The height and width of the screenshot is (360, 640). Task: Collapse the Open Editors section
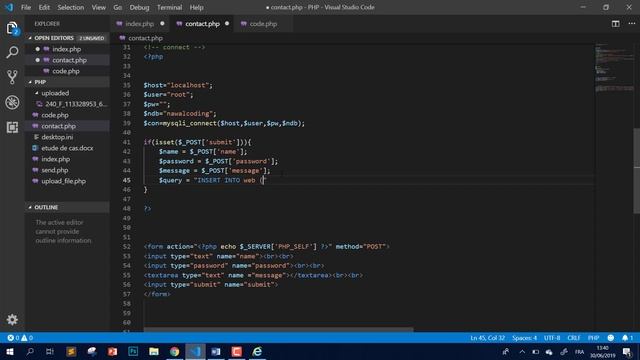pos(67,38)
